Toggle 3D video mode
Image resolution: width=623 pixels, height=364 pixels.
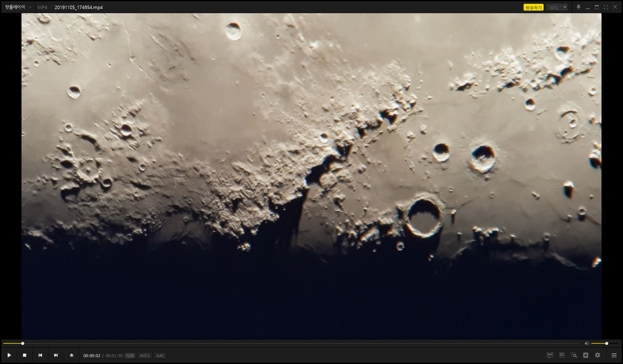562,355
